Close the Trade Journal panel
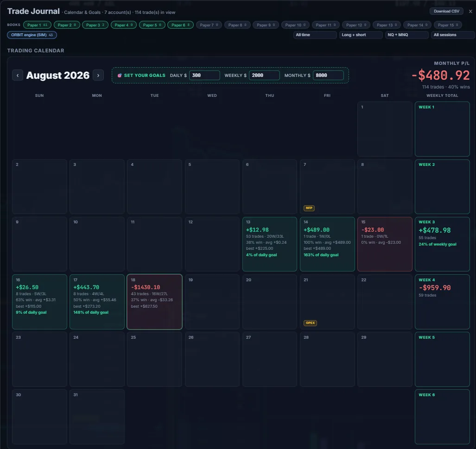This screenshot has height=449, width=476. tap(470, 11)
